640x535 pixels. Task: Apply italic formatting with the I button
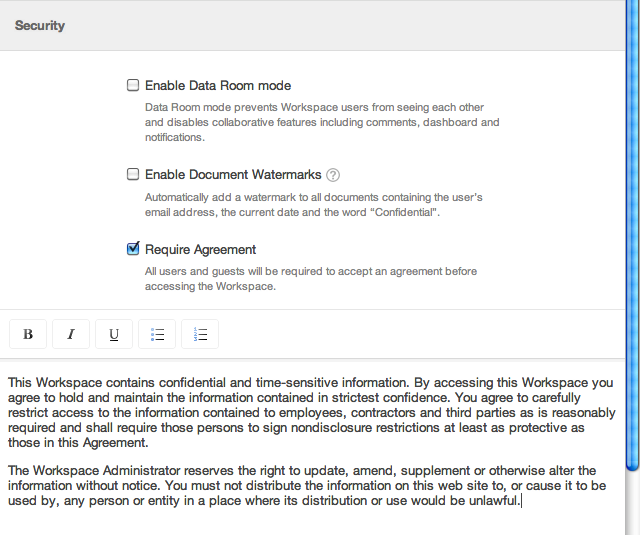point(71,334)
